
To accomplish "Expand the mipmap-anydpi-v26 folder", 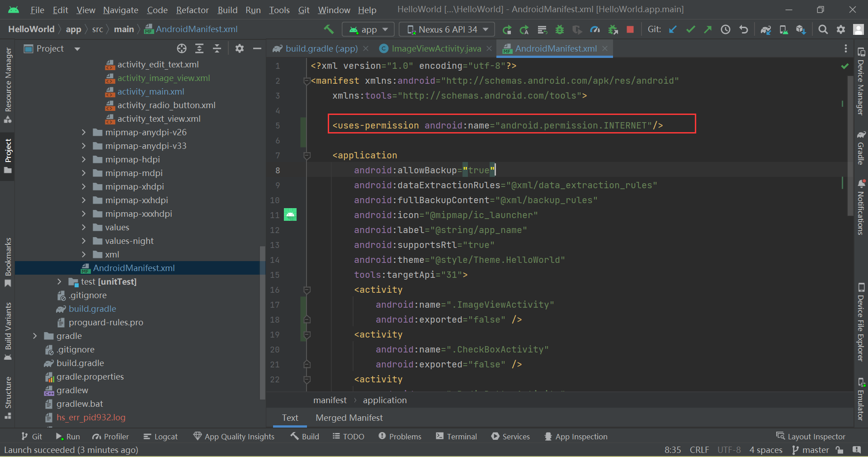I will (x=84, y=132).
